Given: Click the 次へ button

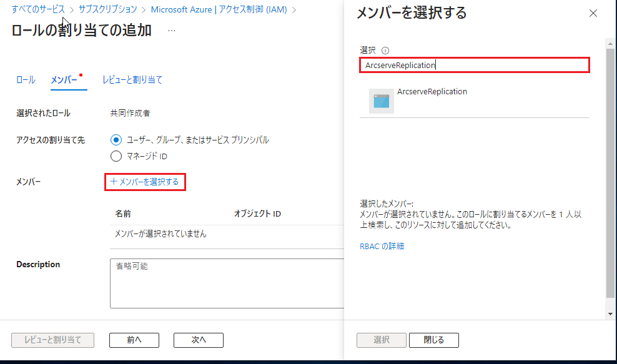Looking at the screenshot, I should tap(199, 340).
